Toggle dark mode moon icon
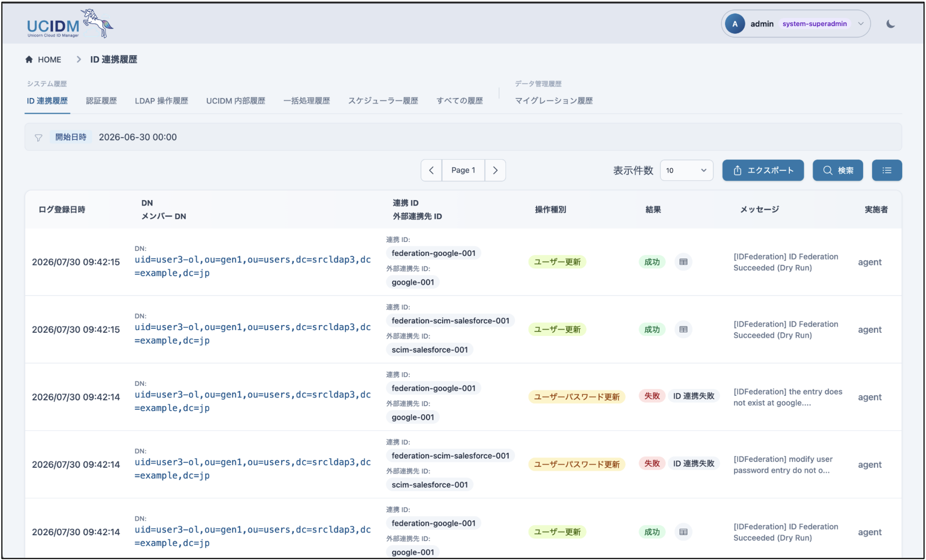 tap(891, 24)
